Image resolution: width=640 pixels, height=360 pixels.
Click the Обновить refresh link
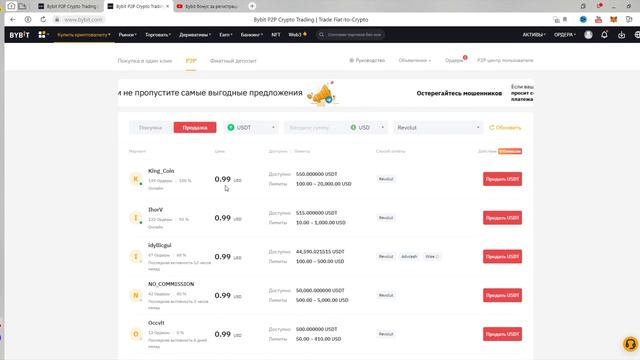point(505,128)
